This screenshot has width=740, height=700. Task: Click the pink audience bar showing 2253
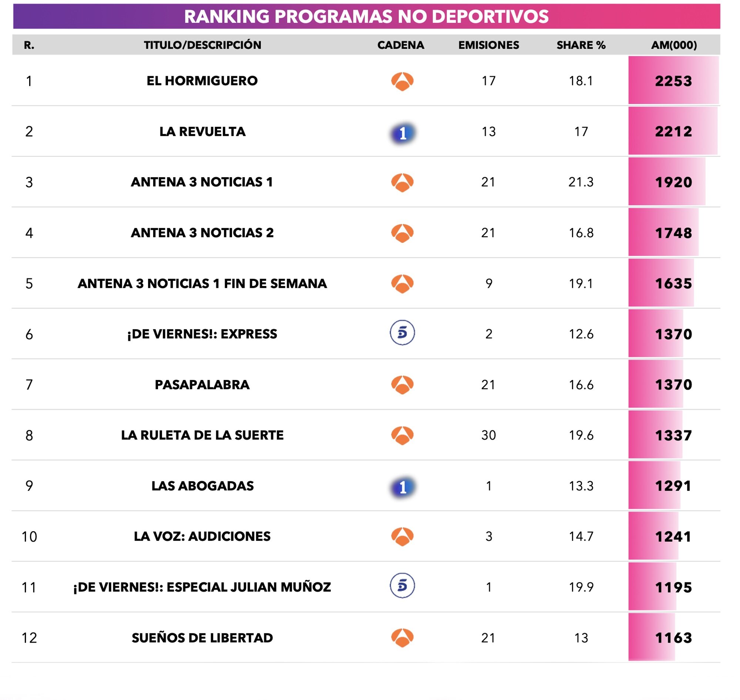pos(673,81)
